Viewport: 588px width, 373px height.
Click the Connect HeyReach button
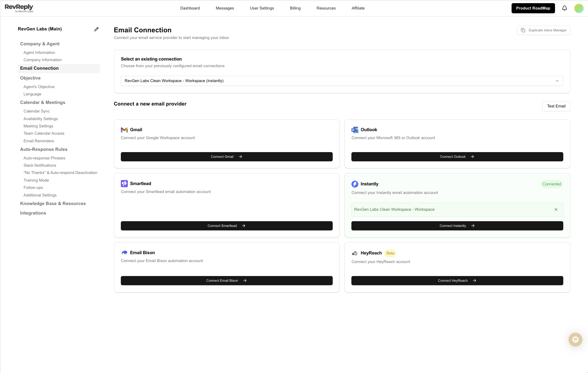457,281
